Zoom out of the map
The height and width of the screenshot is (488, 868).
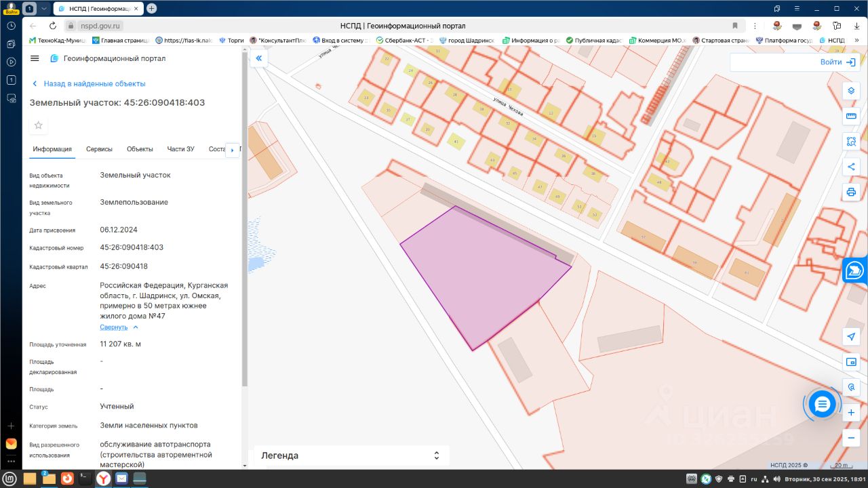pos(851,438)
